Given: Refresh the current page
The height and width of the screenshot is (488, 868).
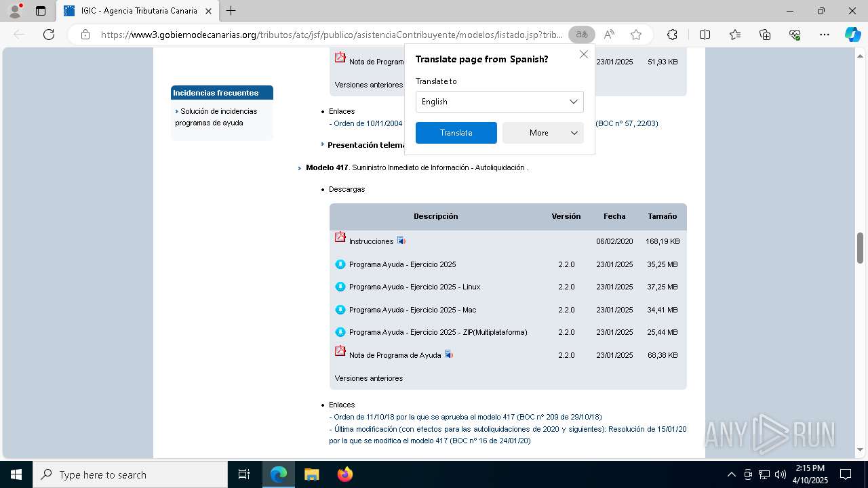Looking at the screenshot, I should pos(49,35).
